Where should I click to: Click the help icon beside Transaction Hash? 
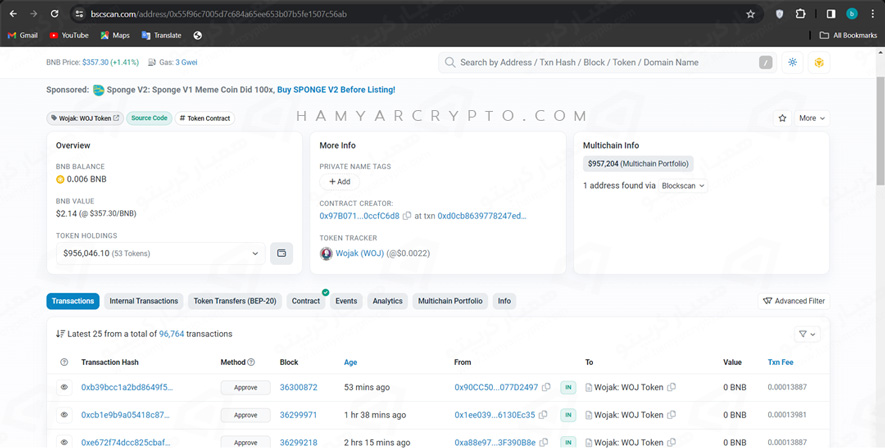(64, 362)
